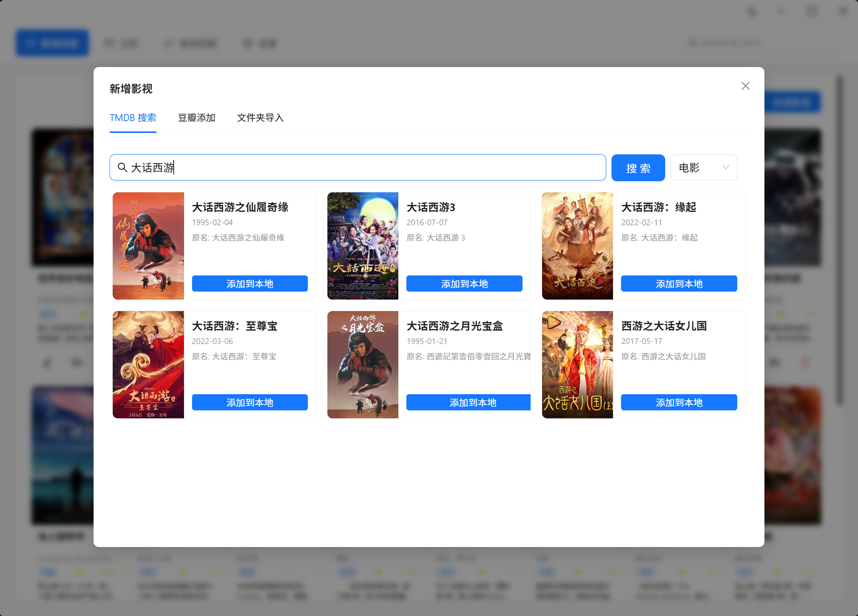
Task: Click the magnifier icon in search field
Action: (x=122, y=167)
